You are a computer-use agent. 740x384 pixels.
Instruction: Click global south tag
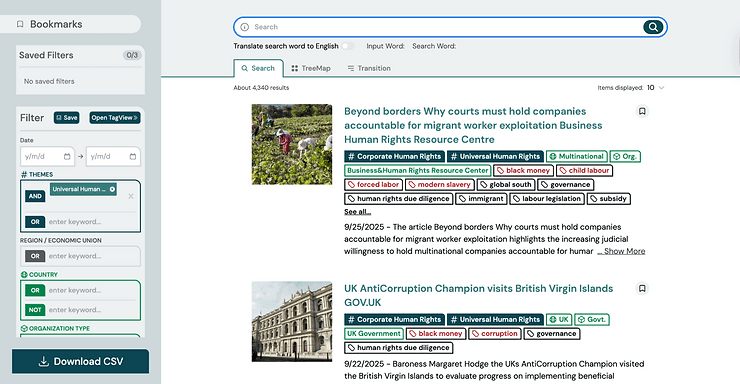[x=506, y=185]
